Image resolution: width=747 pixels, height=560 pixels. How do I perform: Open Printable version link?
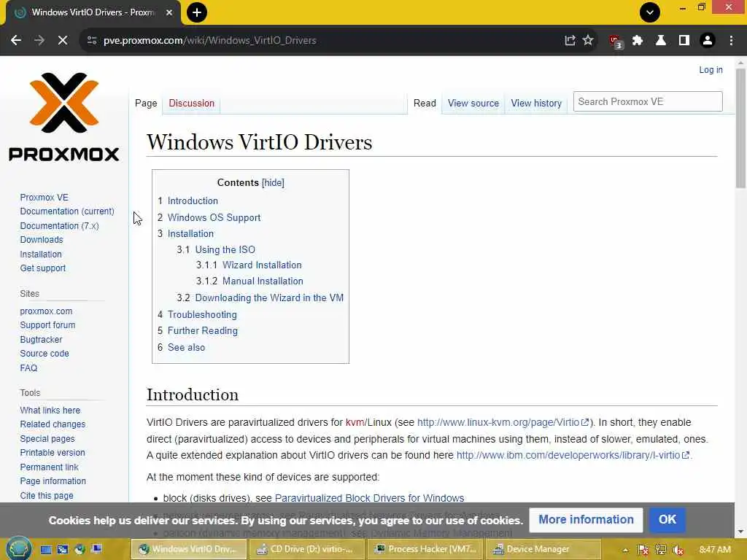point(53,453)
